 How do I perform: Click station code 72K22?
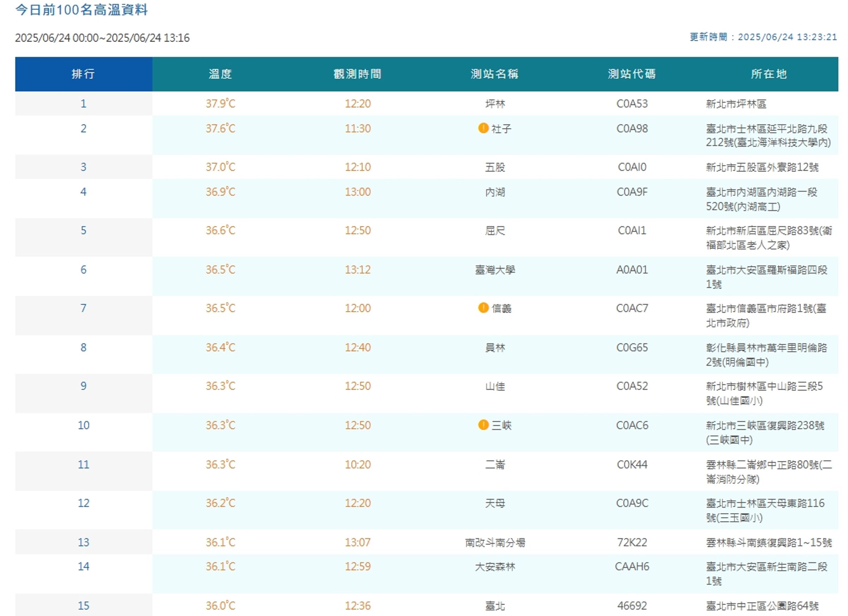pos(632,542)
